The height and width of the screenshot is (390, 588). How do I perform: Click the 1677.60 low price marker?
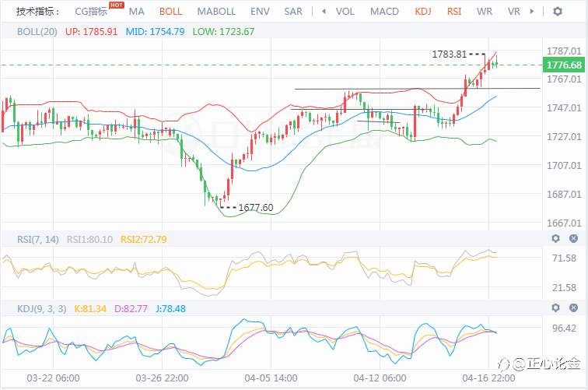click(256, 208)
